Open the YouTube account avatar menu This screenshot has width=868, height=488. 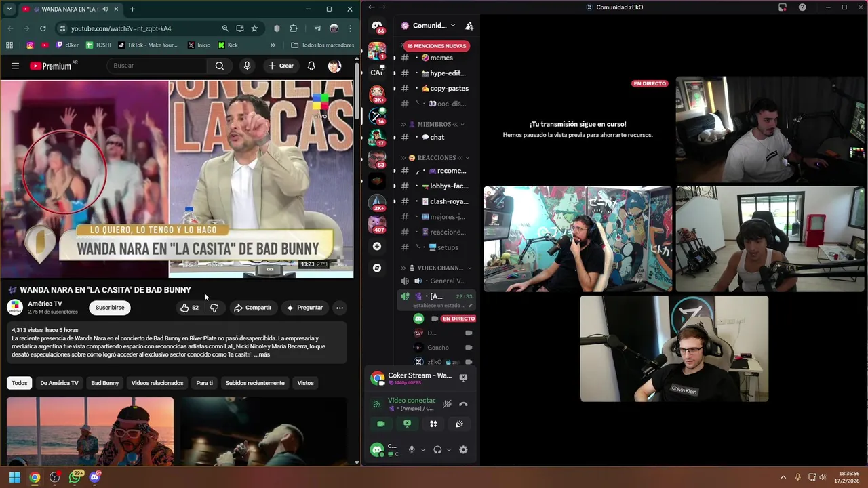pos(334,66)
